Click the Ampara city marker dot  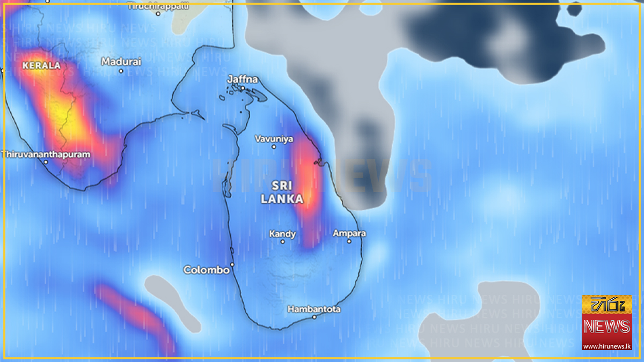[x=349, y=241]
